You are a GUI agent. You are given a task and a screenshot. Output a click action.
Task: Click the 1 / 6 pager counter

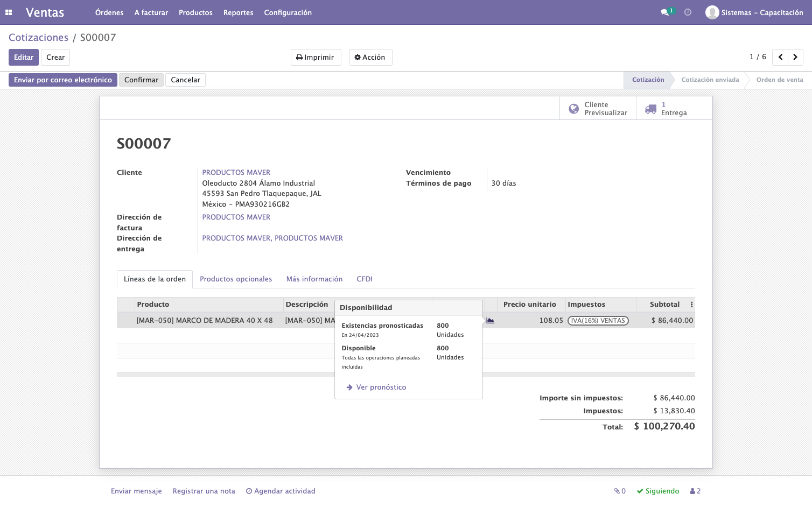coord(758,57)
